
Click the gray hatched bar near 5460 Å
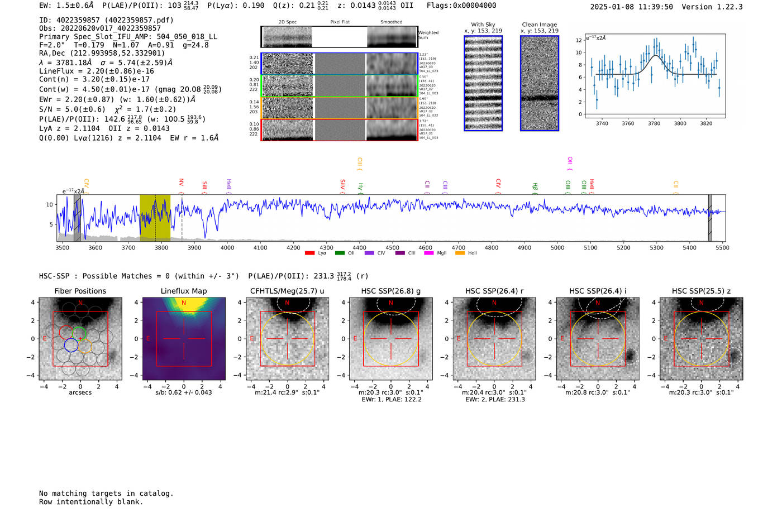710,218
